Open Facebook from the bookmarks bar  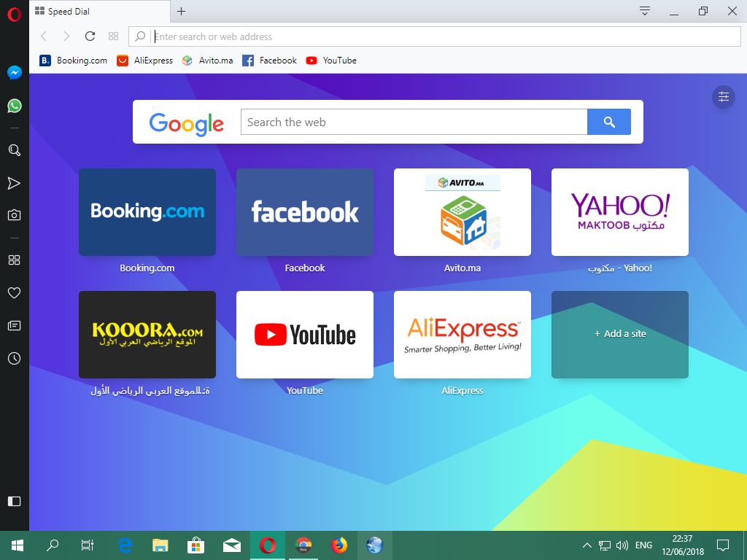point(269,61)
